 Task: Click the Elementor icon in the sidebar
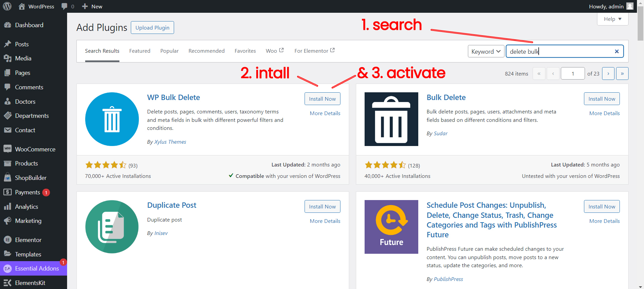tap(7, 240)
